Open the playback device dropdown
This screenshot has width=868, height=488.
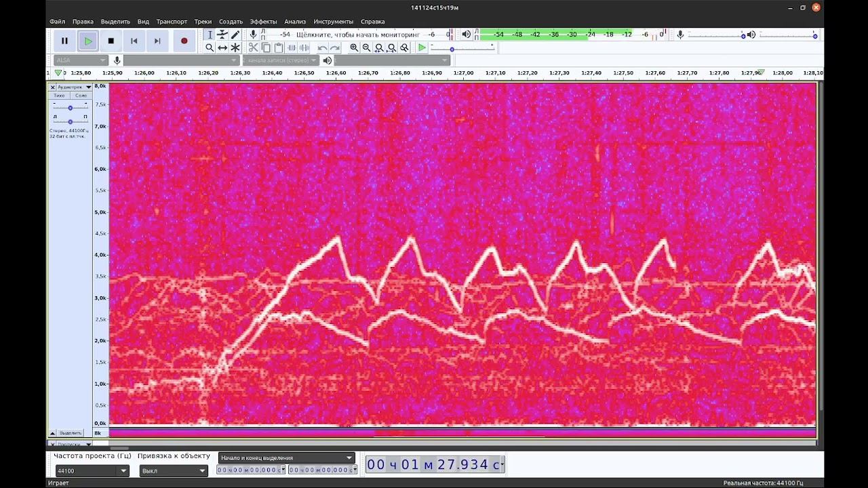pyautogui.click(x=392, y=60)
